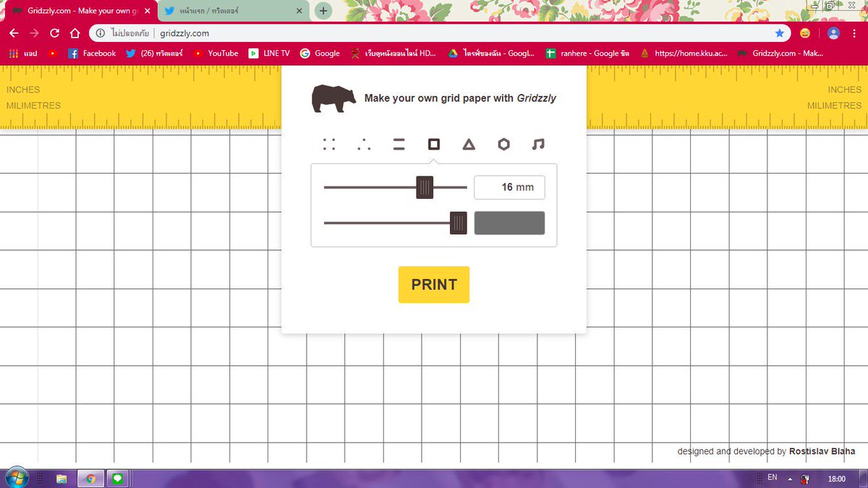Click the emoji extension icon
This screenshot has height=488, width=868.
[x=805, y=33]
